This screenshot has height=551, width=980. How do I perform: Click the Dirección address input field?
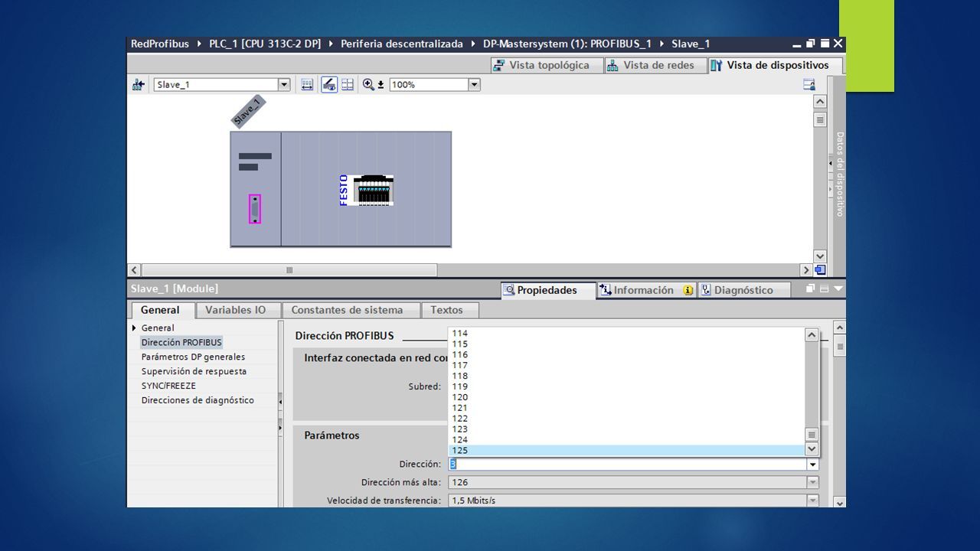click(x=628, y=465)
